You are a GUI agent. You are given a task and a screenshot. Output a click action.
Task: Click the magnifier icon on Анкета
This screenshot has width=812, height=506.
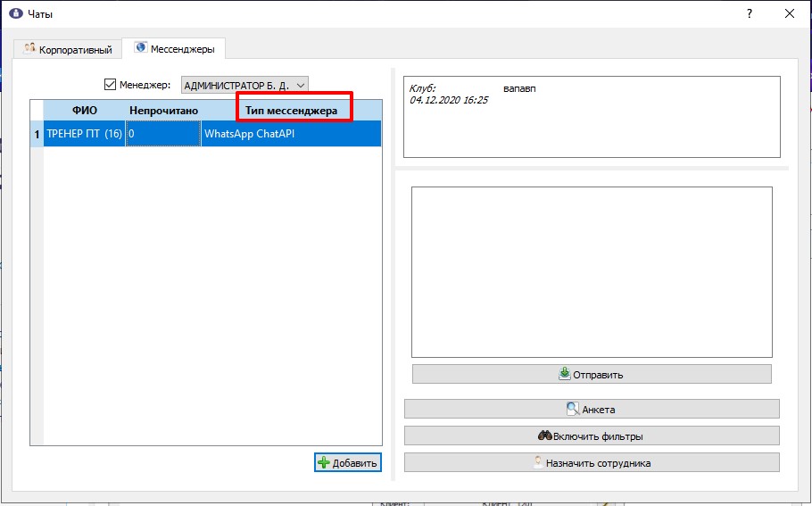pyautogui.click(x=573, y=409)
